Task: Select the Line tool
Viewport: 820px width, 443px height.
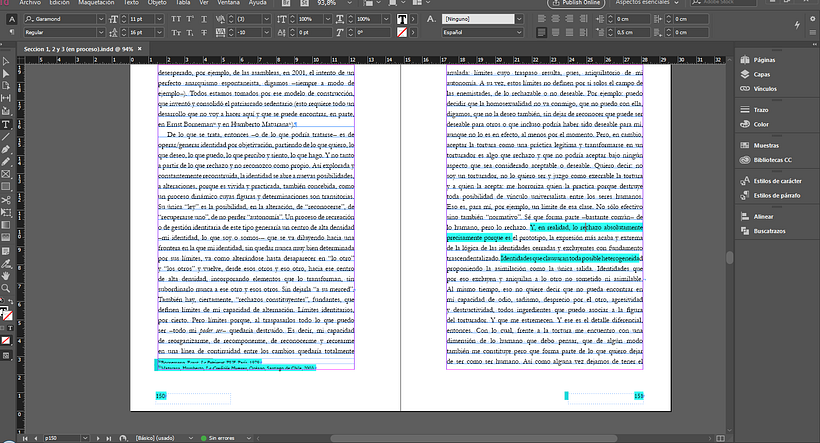Action: point(6,137)
